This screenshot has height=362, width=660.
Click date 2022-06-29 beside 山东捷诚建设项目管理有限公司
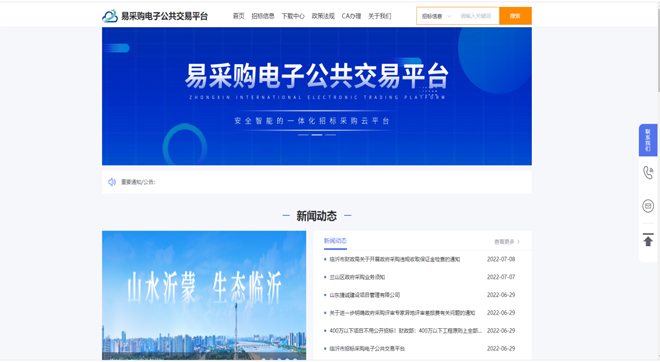(x=501, y=295)
